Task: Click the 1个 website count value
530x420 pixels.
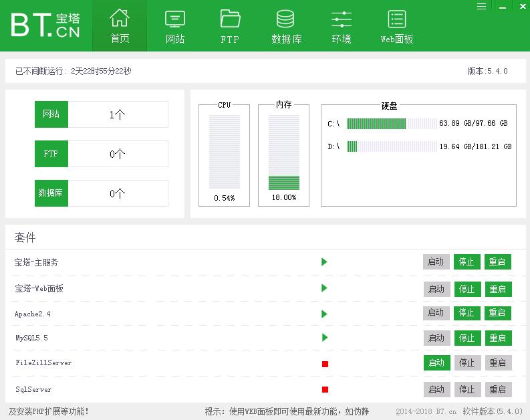Action: tap(117, 114)
